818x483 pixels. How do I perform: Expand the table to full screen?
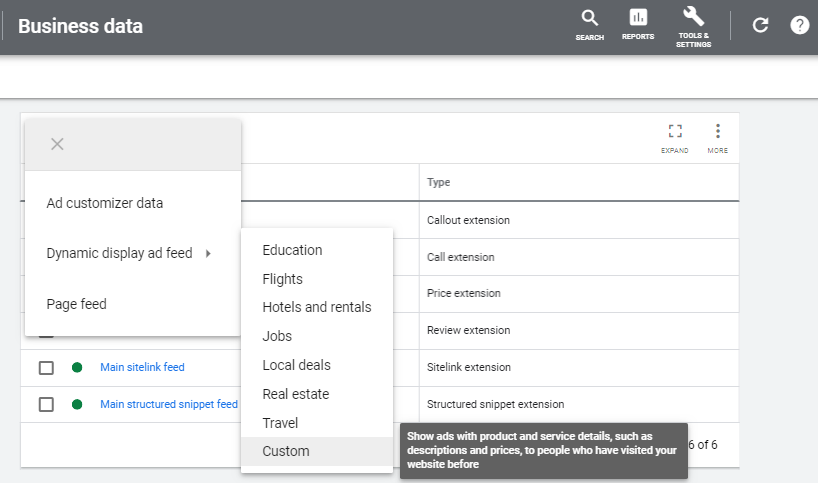675,137
